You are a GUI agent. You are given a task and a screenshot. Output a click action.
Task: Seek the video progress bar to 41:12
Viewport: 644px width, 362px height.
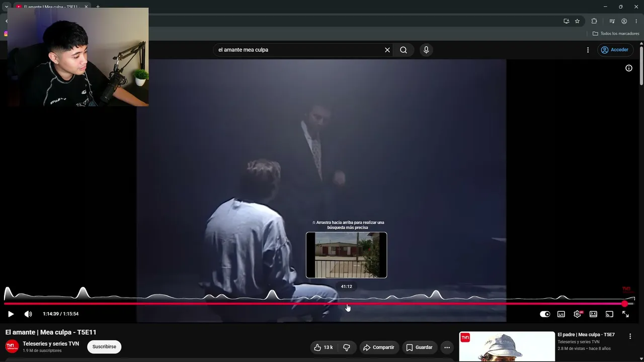coord(347,304)
